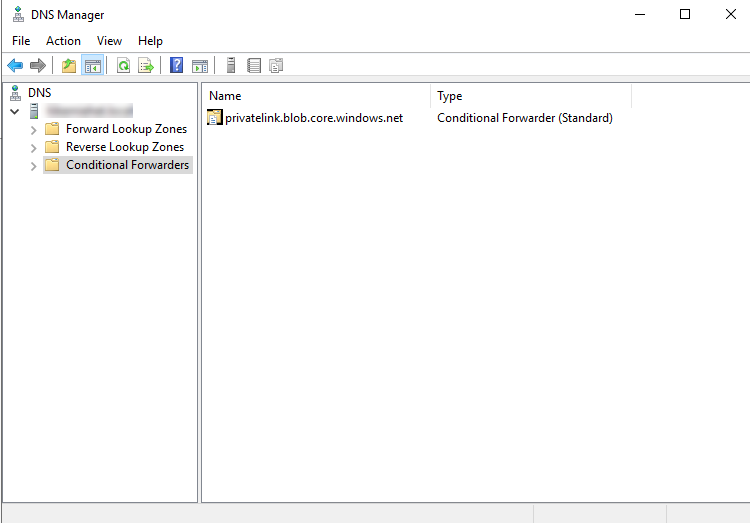Expand Conditional Forwarders node

click(x=33, y=166)
